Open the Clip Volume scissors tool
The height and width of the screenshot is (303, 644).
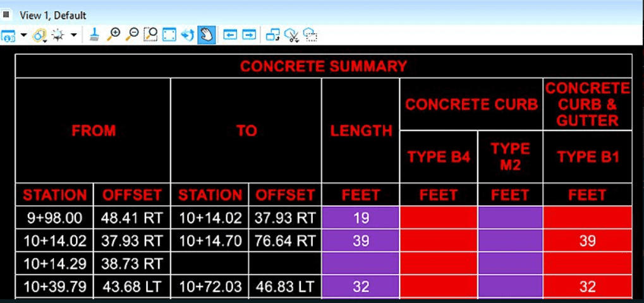click(x=292, y=35)
